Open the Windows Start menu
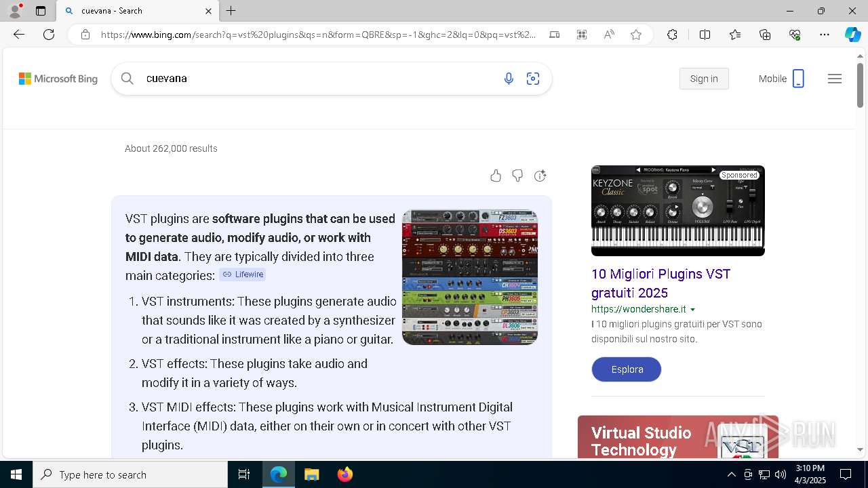The image size is (868, 488). (x=16, y=474)
